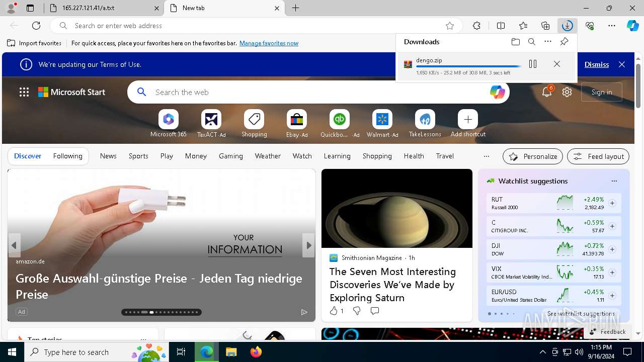Add this page to favorites star
Image resolution: width=644 pixels, height=362 pixels.
pos(450,26)
